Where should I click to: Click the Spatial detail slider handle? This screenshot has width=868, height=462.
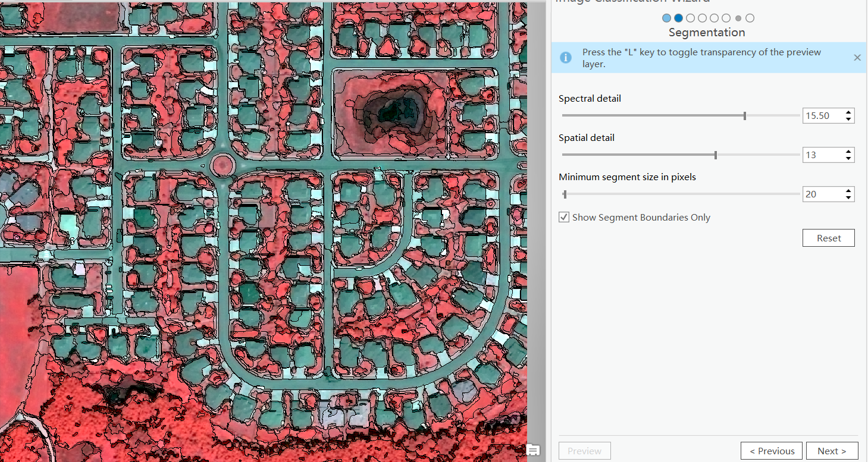coord(716,155)
